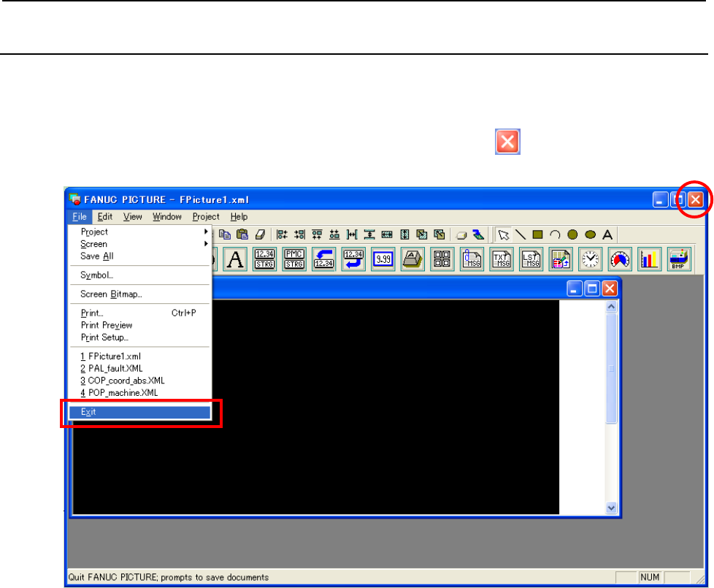Viewport: 714px width, 588px height.
Task: Choose Symbol... from File menu
Action: click(x=139, y=275)
